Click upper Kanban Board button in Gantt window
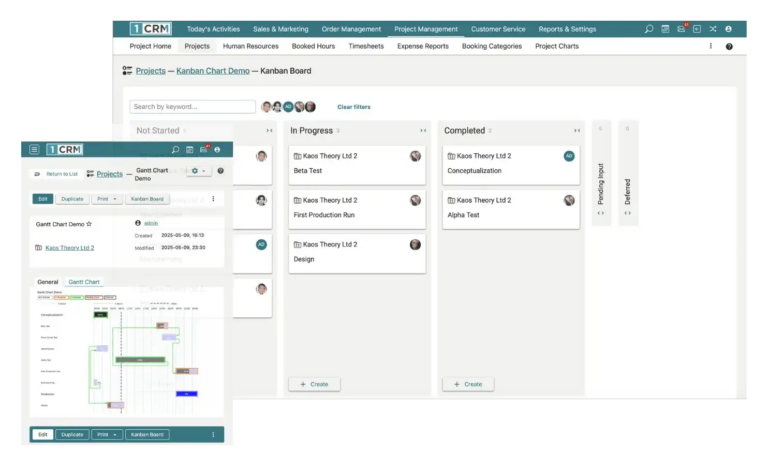Screen dimensions: 768x466 [147, 199]
